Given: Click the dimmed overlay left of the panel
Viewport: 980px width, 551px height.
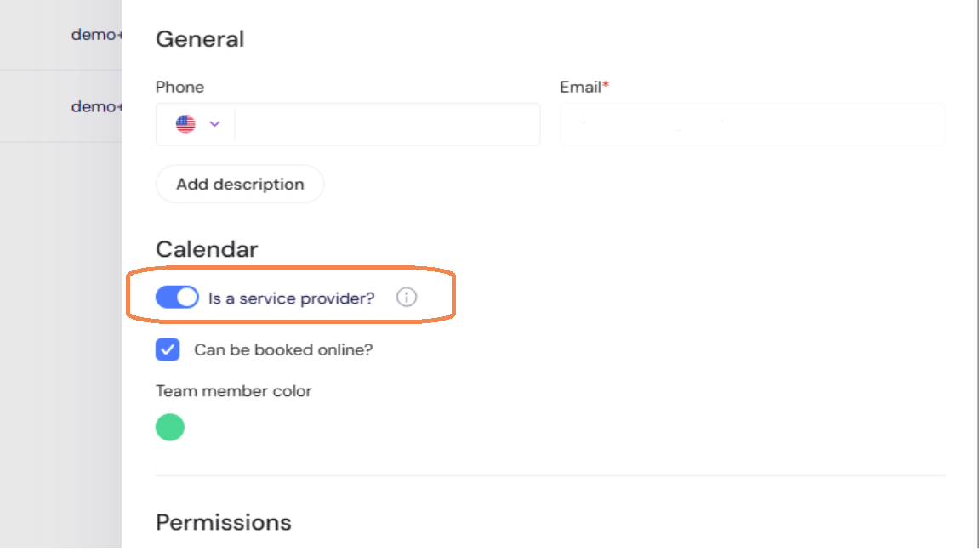Looking at the screenshot, I should pyautogui.click(x=60, y=340).
